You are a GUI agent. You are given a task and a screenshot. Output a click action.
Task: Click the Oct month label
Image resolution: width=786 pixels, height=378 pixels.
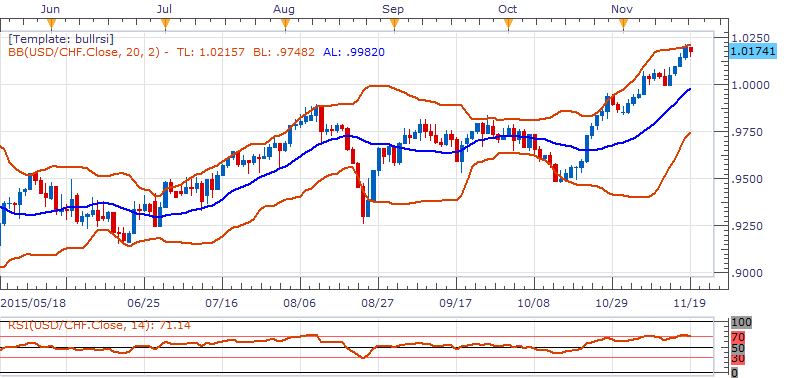click(508, 9)
